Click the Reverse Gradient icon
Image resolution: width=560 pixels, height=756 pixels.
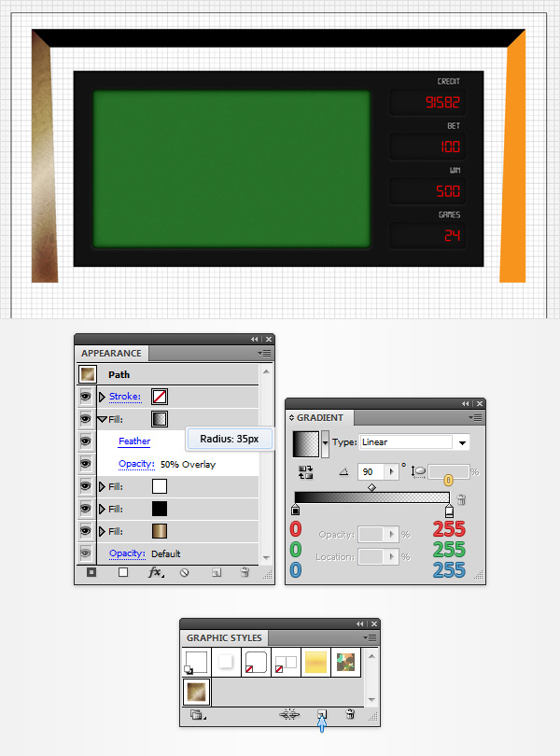[306, 472]
